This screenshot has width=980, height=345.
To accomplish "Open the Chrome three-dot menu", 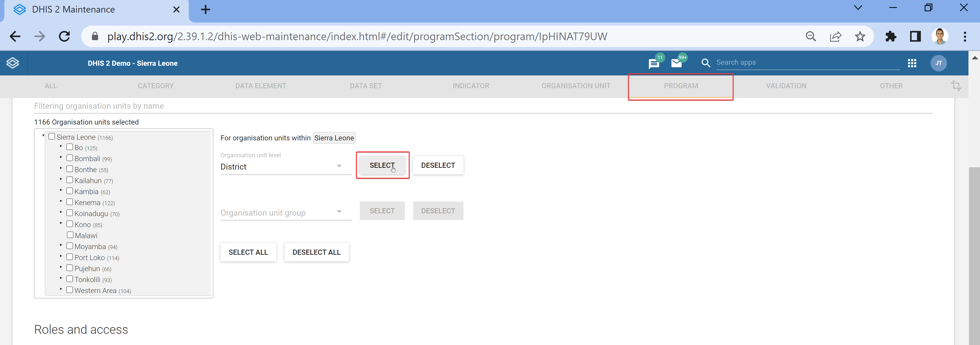I will pyautogui.click(x=965, y=37).
